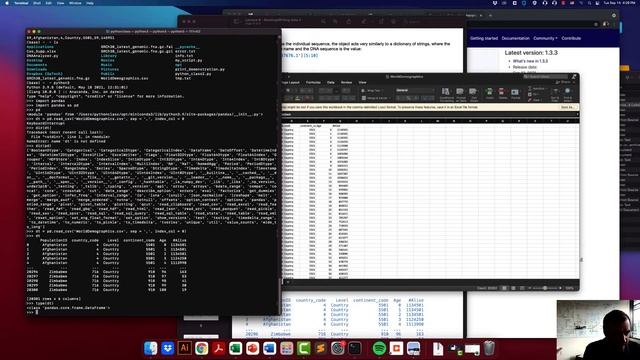
Task: Open General number format dropdown in Excel
Action: click(x=415, y=90)
